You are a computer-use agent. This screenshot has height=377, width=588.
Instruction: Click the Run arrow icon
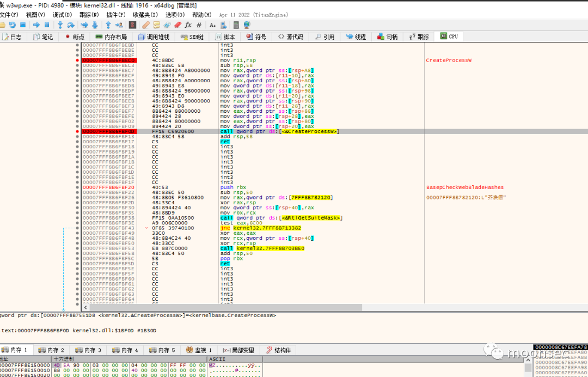(36, 25)
